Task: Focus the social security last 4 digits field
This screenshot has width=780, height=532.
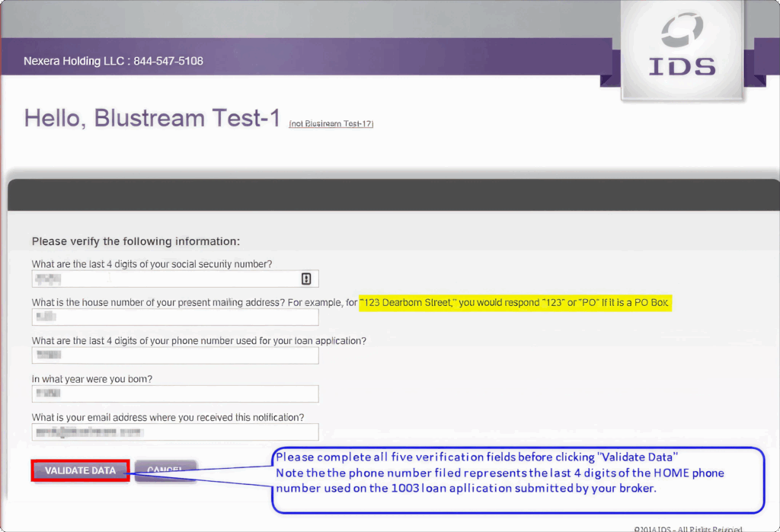Action: 168,279
